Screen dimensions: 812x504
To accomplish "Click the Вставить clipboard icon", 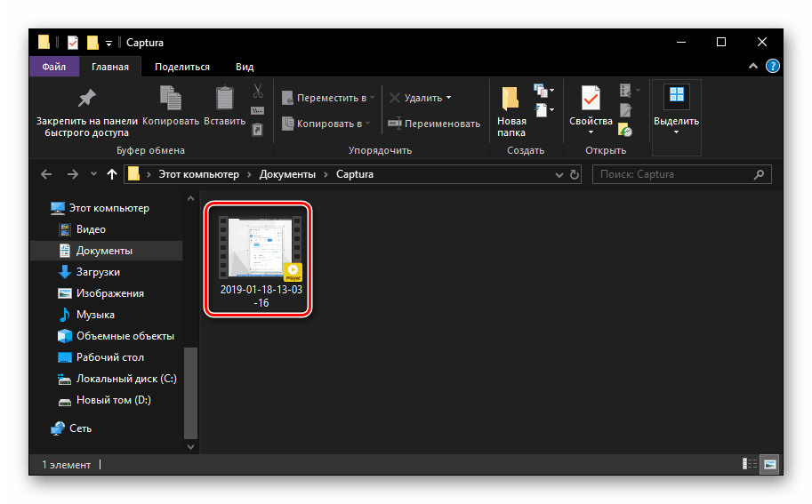I will [x=224, y=99].
